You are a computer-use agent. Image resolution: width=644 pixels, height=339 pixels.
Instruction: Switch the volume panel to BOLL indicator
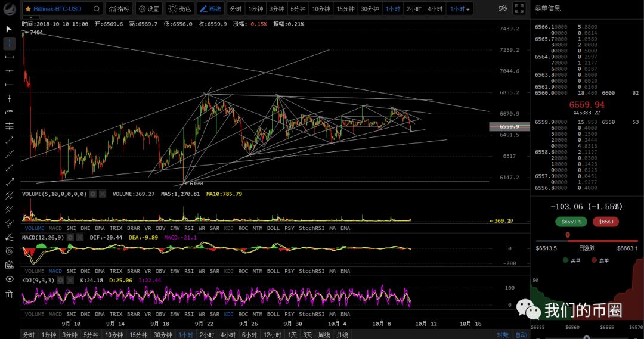[x=273, y=228]
